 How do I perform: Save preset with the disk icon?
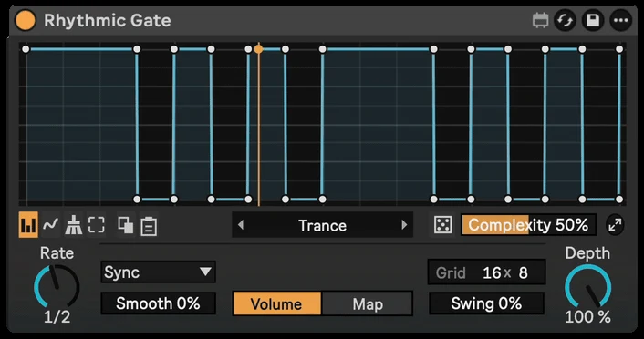click(x=593, y=20)
